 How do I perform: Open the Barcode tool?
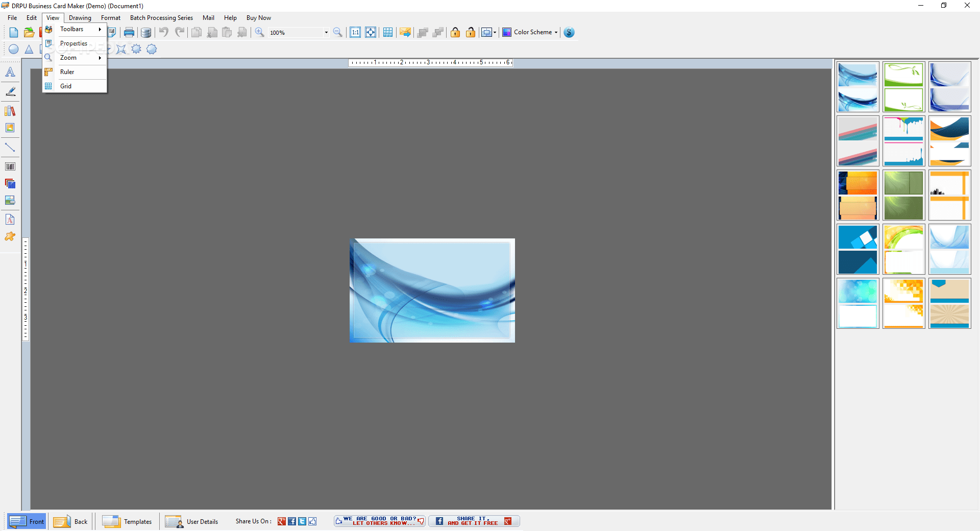[9, 166]
